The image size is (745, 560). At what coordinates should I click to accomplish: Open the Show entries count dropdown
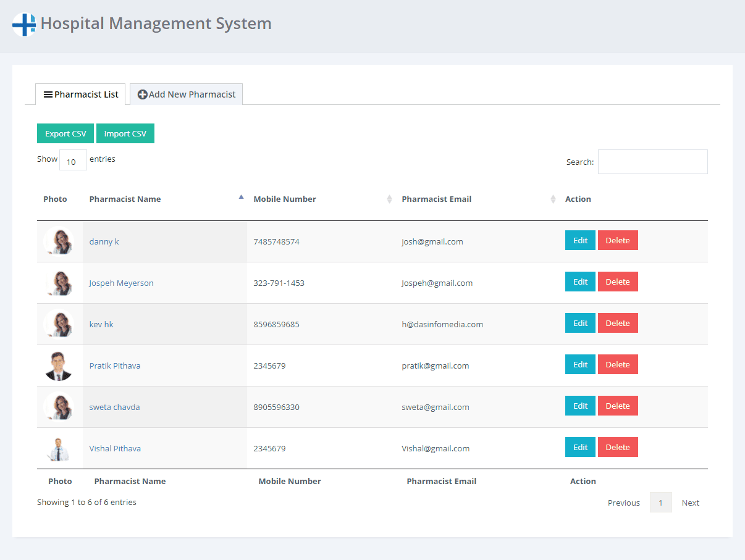73,161
